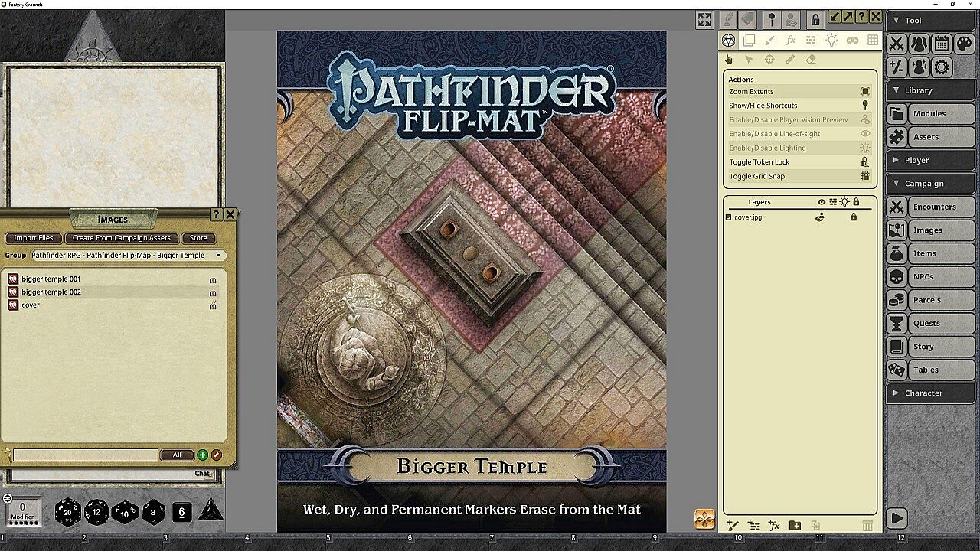This screenshot has width=980, height=551.
Task: Click the search field in Images window
Action: pos(85,455)
